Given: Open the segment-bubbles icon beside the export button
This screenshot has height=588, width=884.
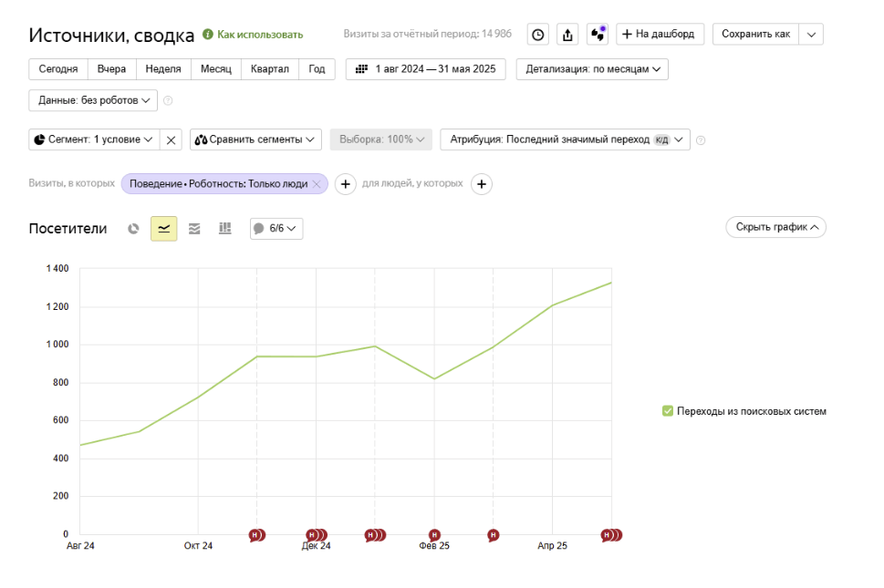Looking at the screenshot, I should pos(598,35).
